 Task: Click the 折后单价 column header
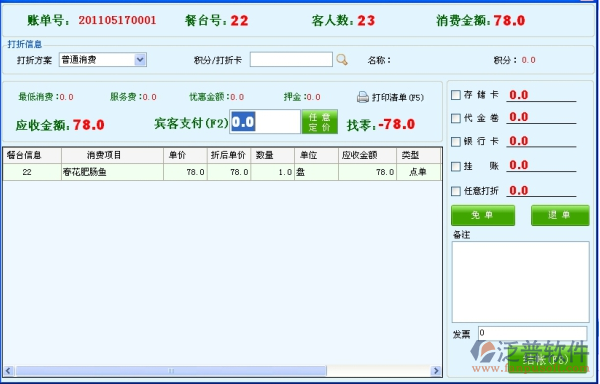[x=229, y=155]
